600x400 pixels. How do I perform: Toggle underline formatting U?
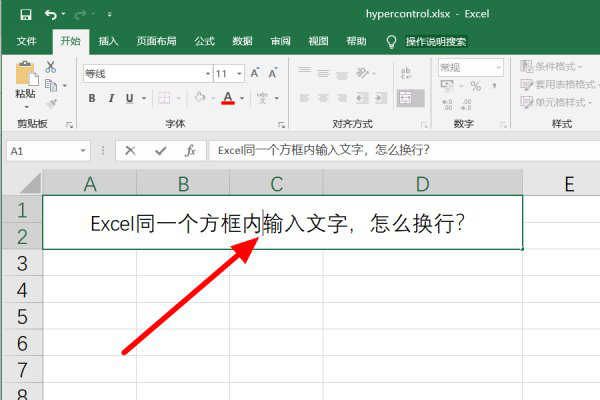[130, 98]
